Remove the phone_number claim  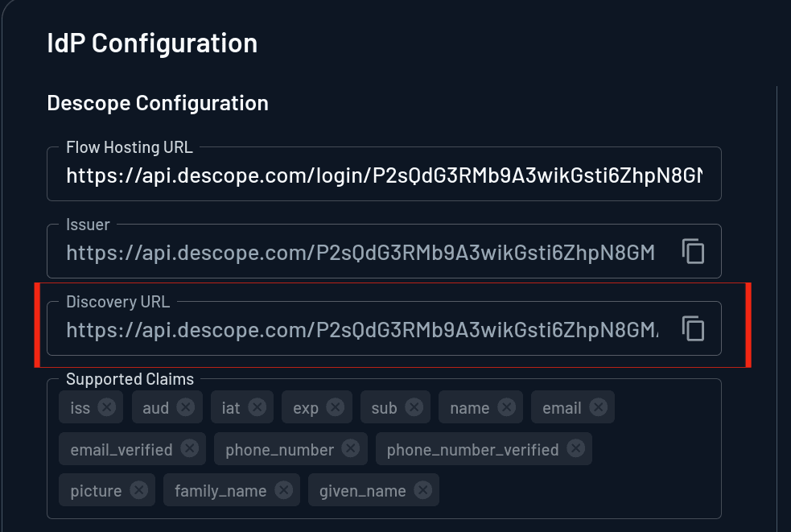(350, 449)
